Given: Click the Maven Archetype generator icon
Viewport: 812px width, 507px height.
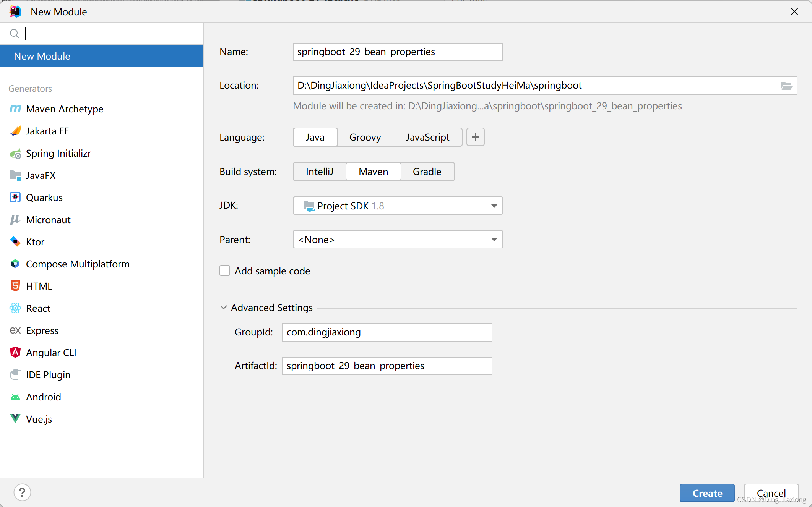Looking at the screenshot, I should click(x=15, y=109).
